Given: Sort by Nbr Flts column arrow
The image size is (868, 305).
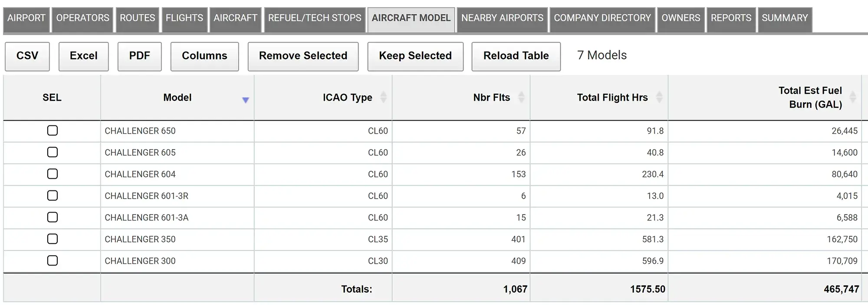Looking at the screenshot, I should tap(522, 98).
